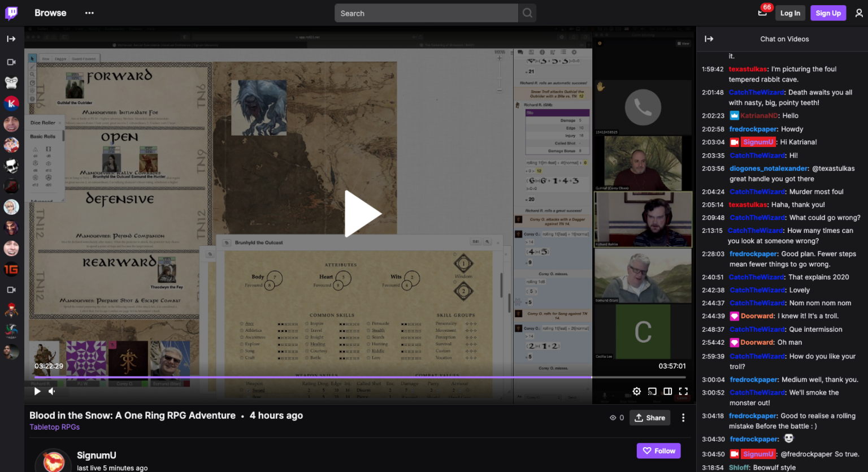Expand the left sidebar channel list
The height and width of the screenshot is (472, 868).
(x=11, y=39)
